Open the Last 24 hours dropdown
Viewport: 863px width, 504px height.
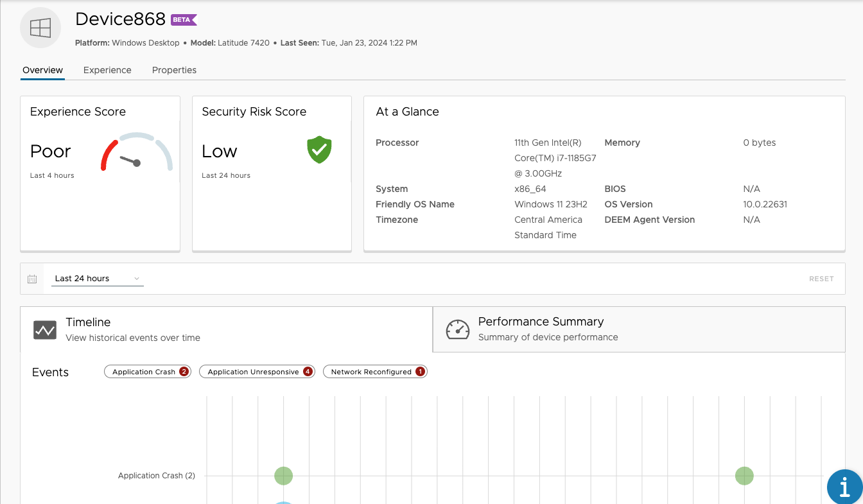[97, 279]
